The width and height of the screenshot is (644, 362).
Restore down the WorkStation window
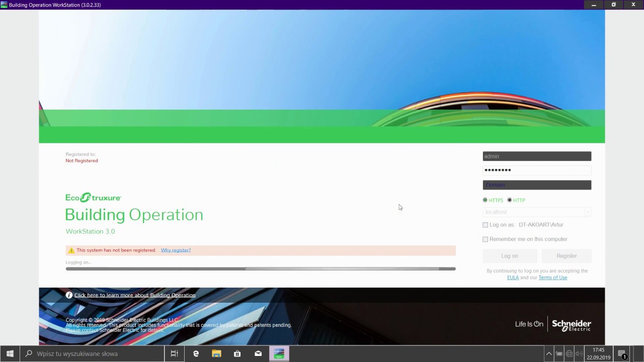(613, 5)
